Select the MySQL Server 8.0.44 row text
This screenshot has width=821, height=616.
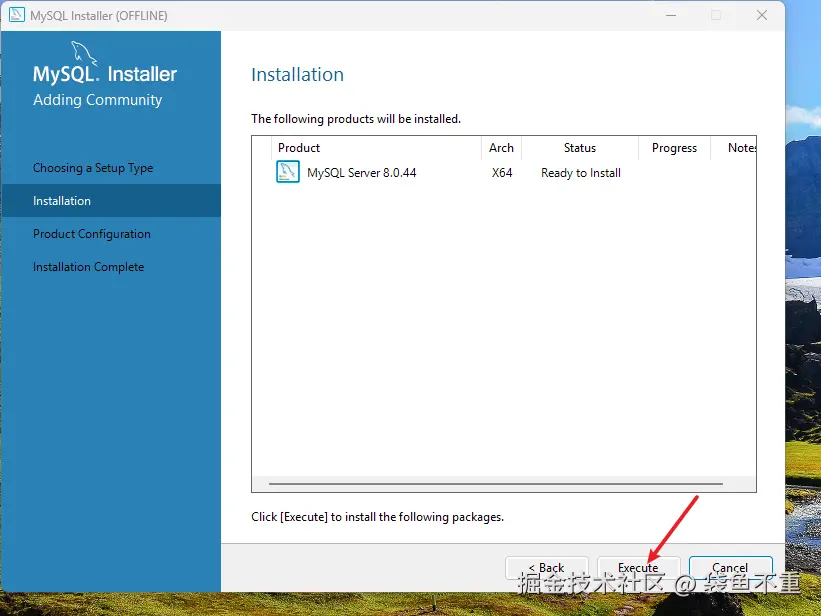click(x=361, y=173)
